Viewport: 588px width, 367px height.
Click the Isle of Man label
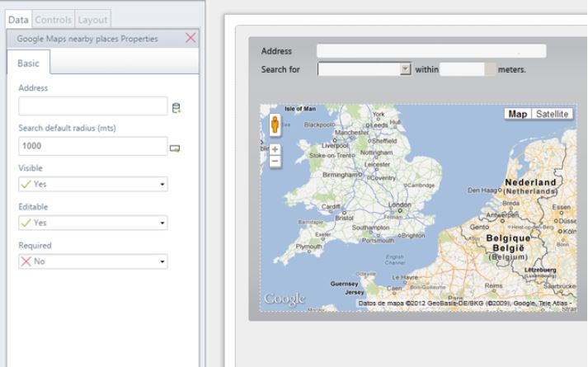(x=300, y=109)
